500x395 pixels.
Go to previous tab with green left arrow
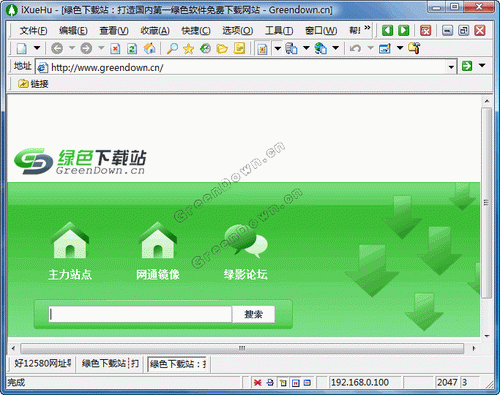click(387, 31)
